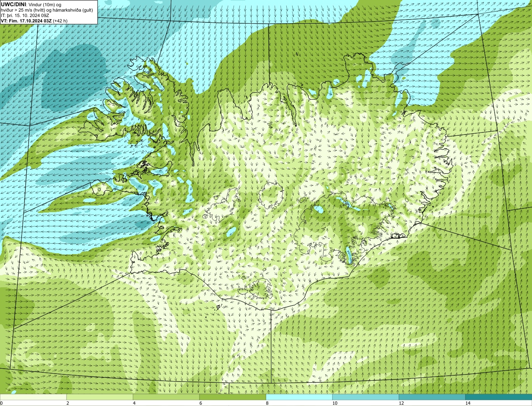The height and width of the screenshot is (406, 532).
Task: Select the "IT: þri. 15. 10. 2024 09Z" line
Action: click(25, 15)
